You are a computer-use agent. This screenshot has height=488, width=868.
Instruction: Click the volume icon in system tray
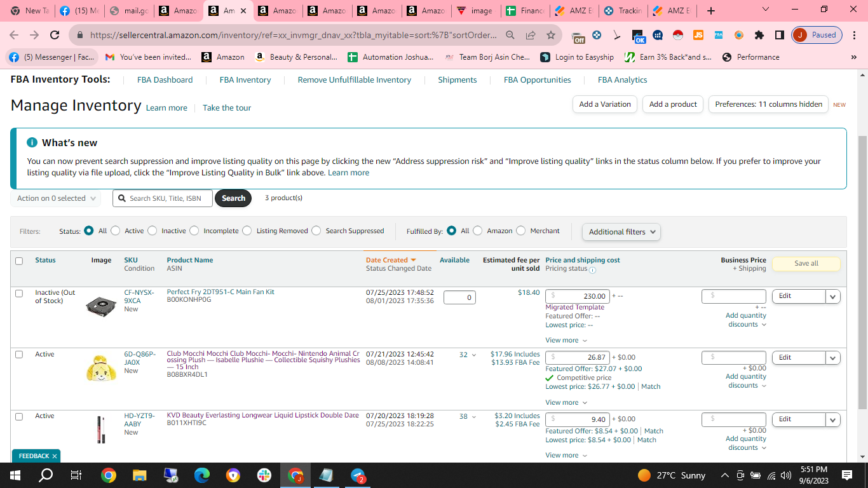tap(786, 475)
